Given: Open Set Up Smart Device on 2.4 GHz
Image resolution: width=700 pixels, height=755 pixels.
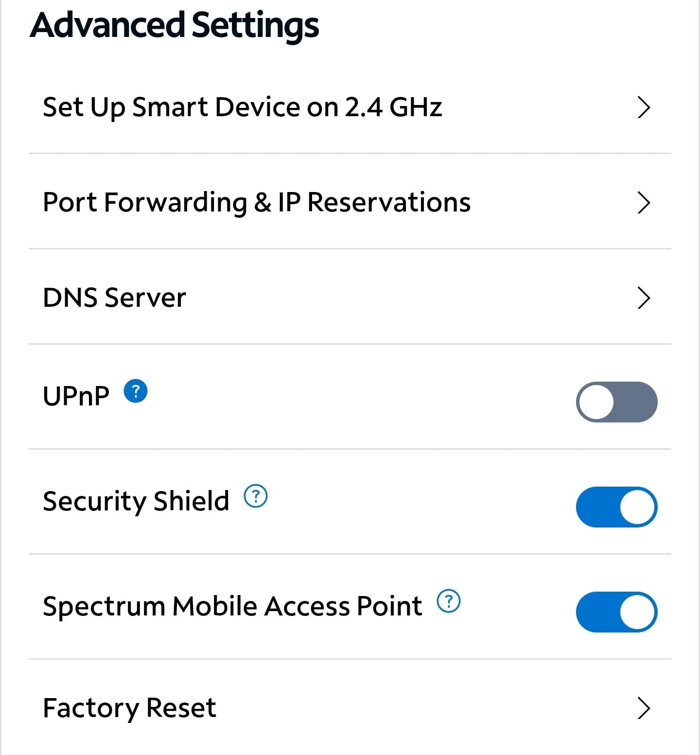Looking at the screenshot, I should pos(350,107).
